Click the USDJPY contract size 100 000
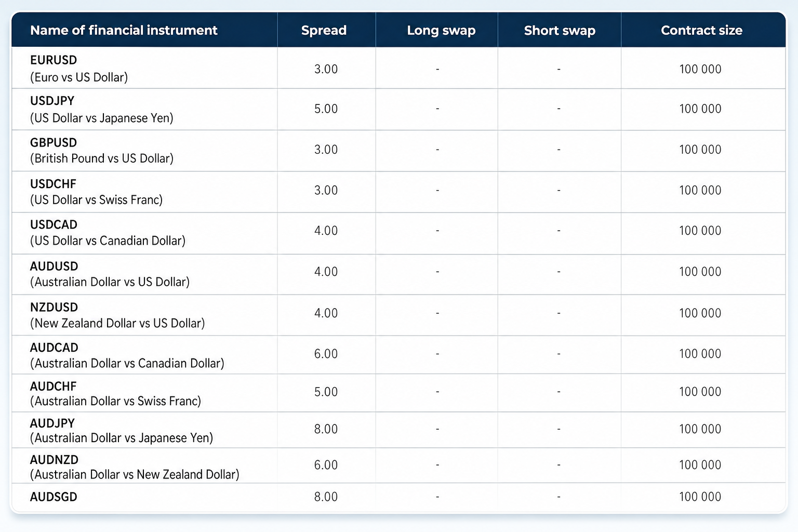 [700, 109]
